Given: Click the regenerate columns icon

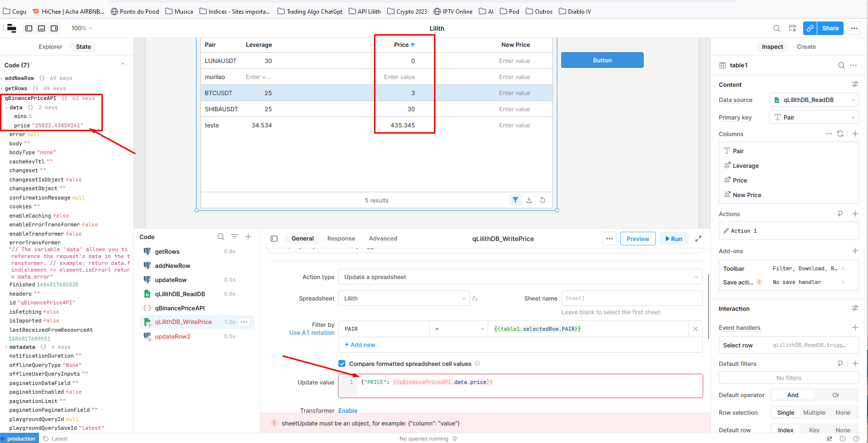Looking at the screenshot, I should point(840,134).
